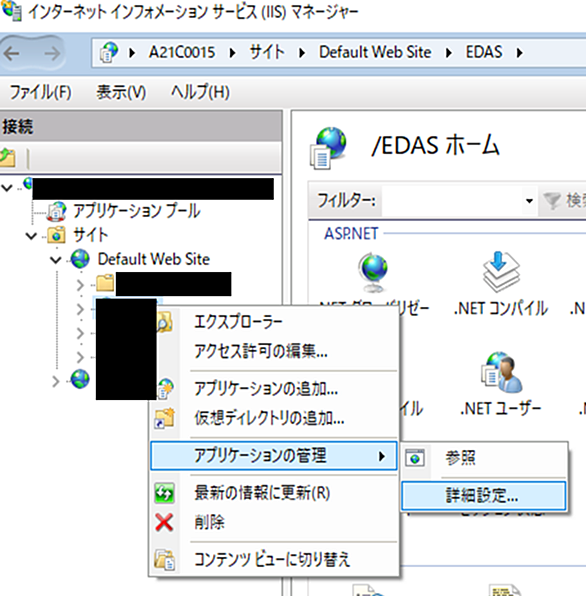Click the server globe icon in address bar
Viewport: 586px width, 596px height.
pos(109,52)
